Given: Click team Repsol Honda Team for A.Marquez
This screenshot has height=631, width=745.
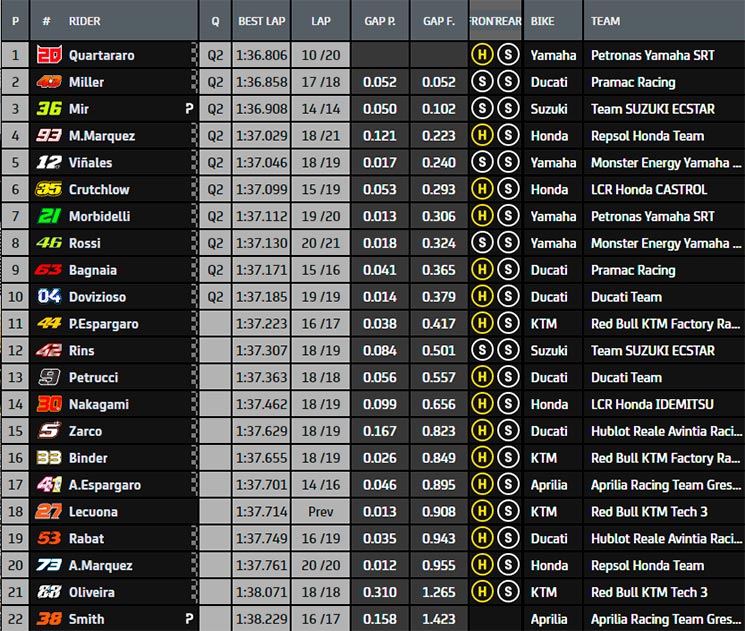Looking at the screenshot, I should click(648, 565).
